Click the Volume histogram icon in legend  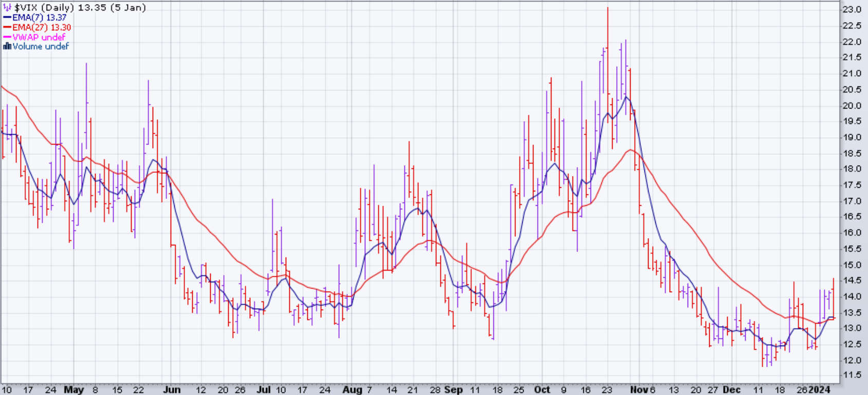tap(7, 46)
